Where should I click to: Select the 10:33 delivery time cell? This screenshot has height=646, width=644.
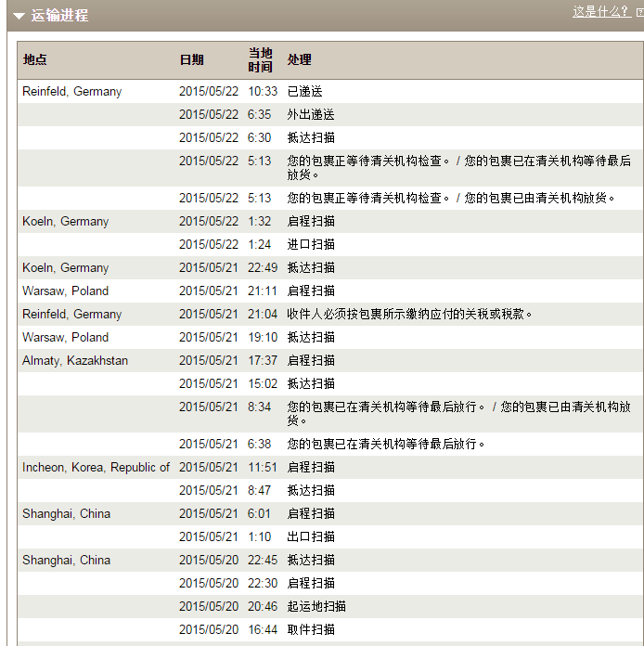(262, 92)
